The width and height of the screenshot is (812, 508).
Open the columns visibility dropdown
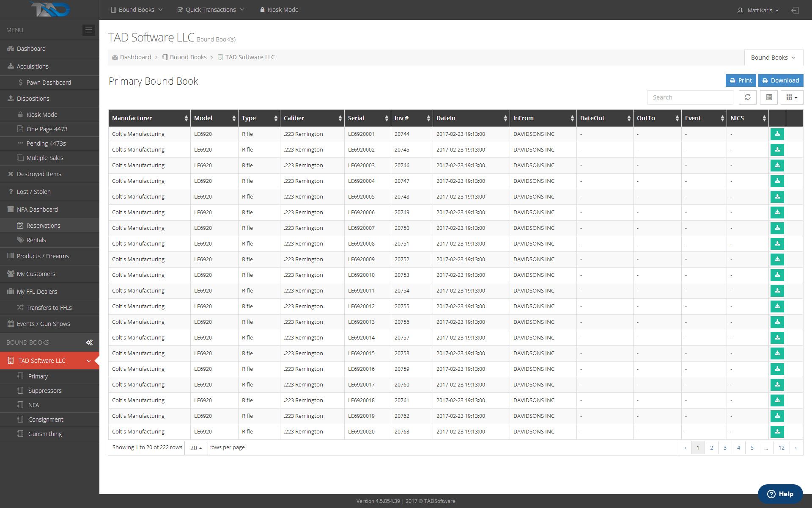[792, 97]
